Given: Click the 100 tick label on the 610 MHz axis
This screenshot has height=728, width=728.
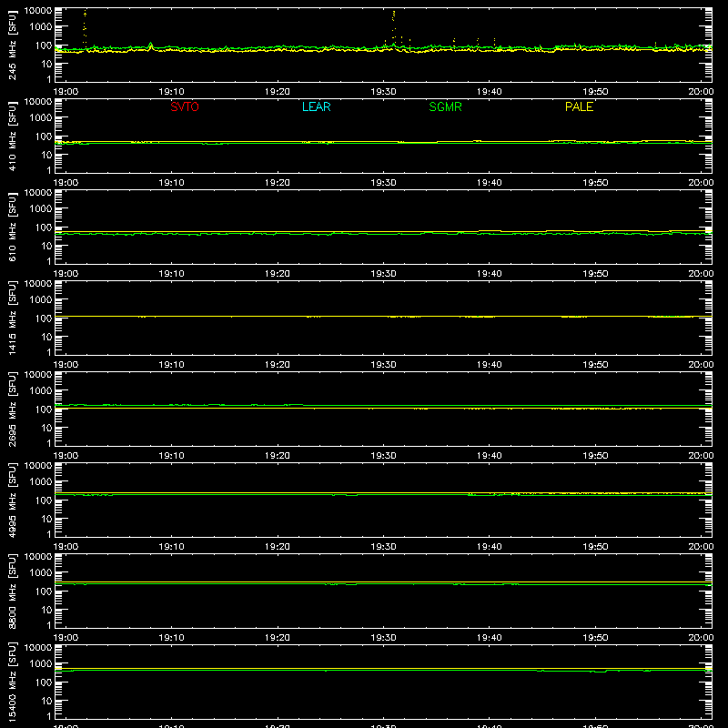Looking at the screenshot, I should [44, 227].
